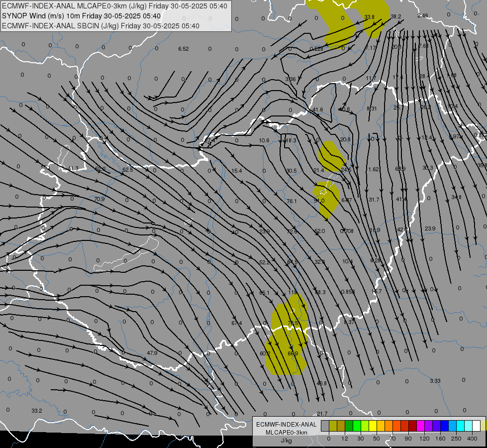Click the SYNOP Wind 10m title line
The width and height of the screenshot is (487, 448).
(x=82, y=16)
